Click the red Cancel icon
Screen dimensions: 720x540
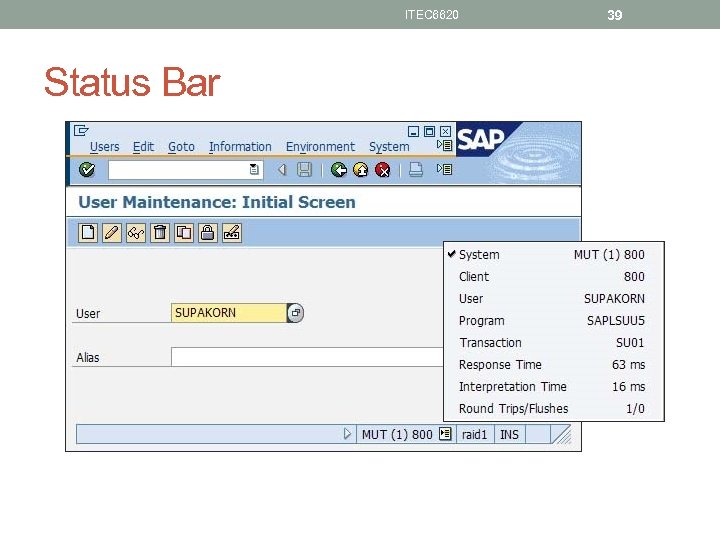pyautogui.click(x=383, y=170)
